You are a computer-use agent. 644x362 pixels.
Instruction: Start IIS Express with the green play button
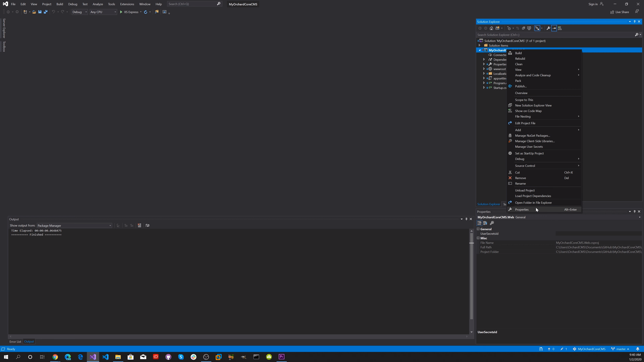click(121, 12)
